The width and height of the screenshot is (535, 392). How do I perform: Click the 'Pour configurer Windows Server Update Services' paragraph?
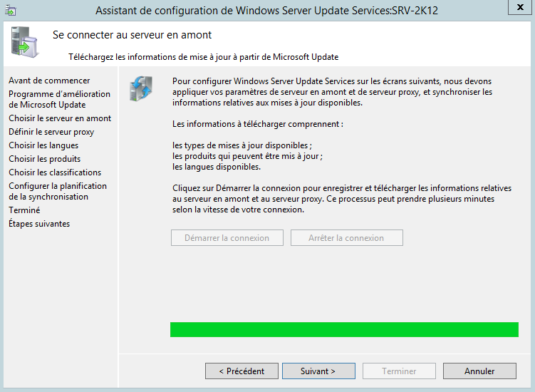333,92
